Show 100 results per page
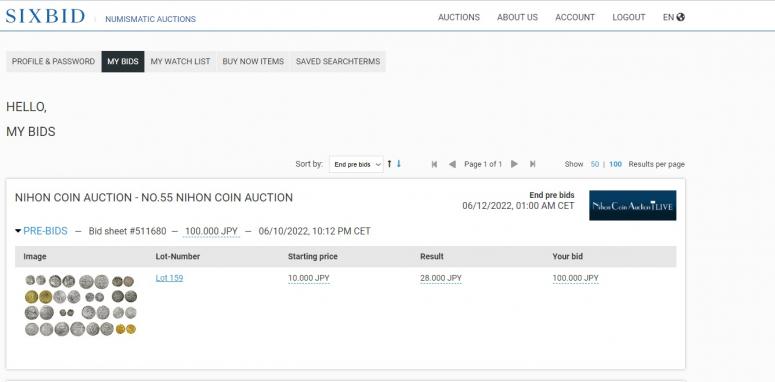This screenshot has width=775, height=382. (x=615, y=164)
